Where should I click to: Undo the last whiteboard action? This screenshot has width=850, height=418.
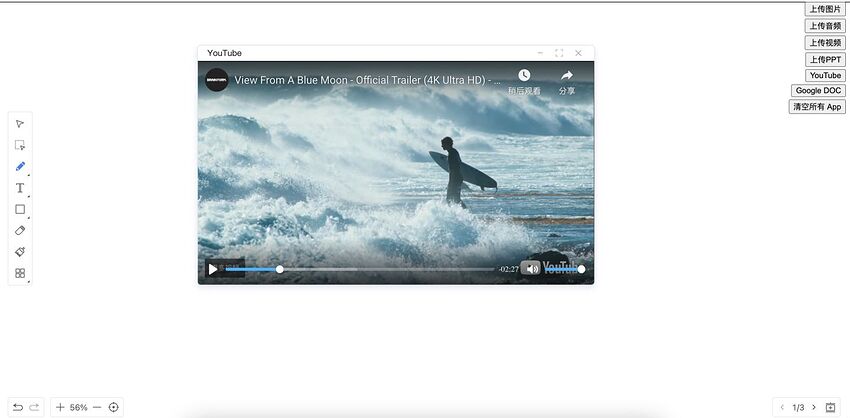pyautogui.click(x=18, y=407)
